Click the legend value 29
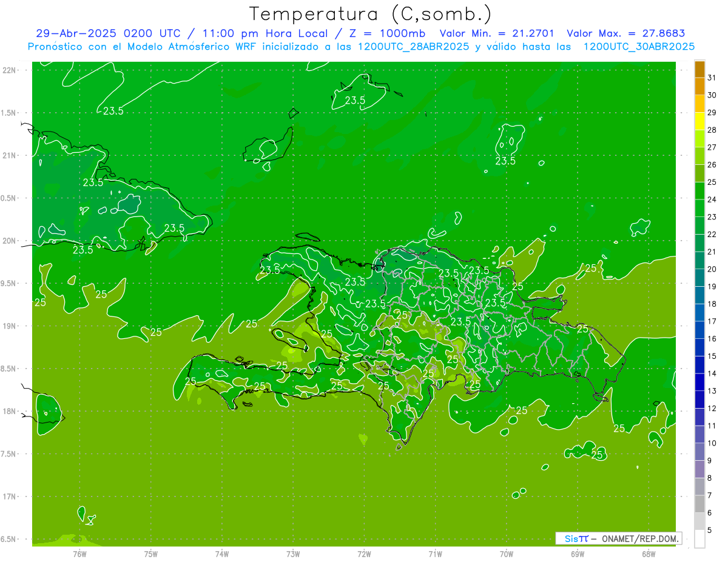This screenshot has height=562, width=728. click(x=712, y=112)
